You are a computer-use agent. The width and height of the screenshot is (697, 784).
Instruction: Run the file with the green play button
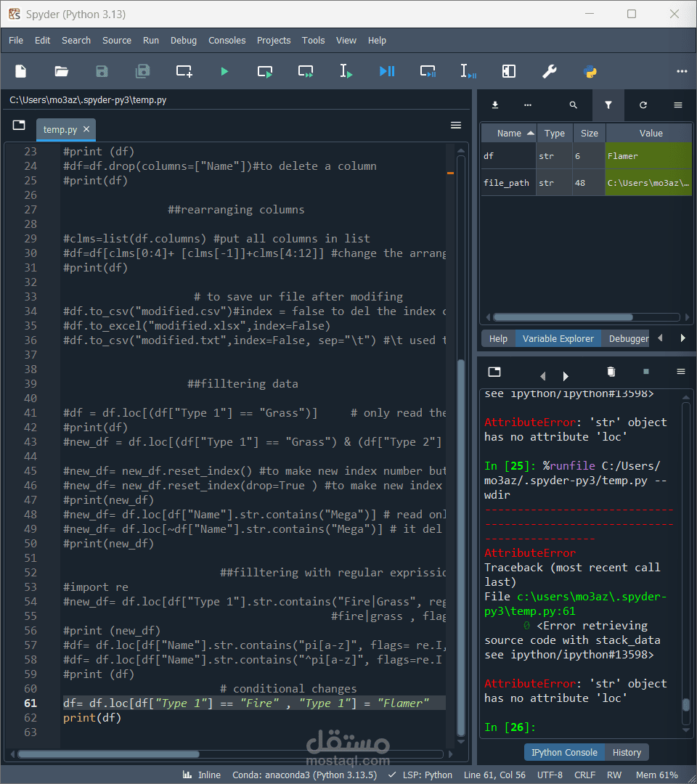(224, 71)
